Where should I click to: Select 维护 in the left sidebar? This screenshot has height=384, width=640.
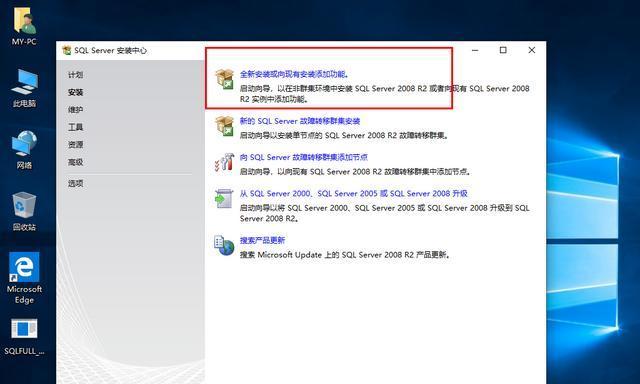(76, 110)
